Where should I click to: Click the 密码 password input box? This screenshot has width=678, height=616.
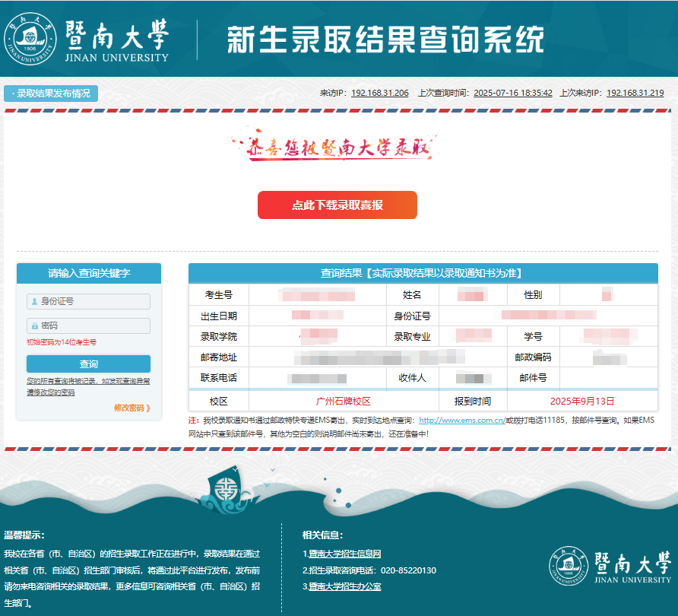click(88, 325)
